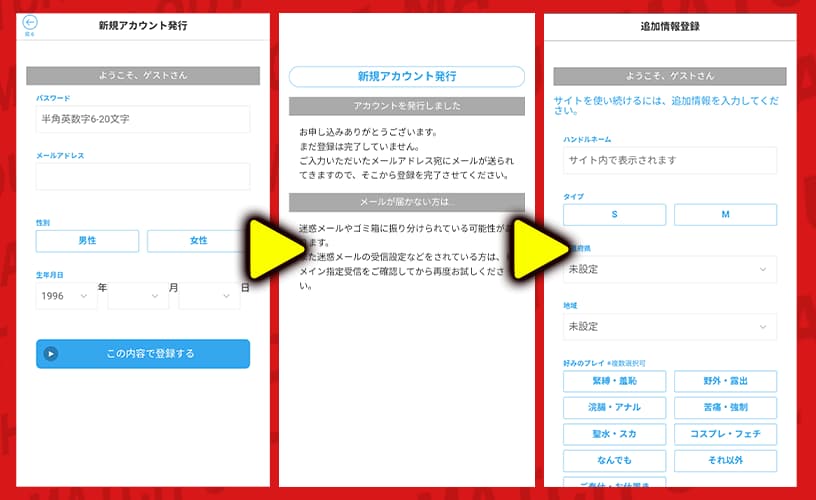816x500 pixels.
Task: Toggle the それ以外 preference option
Action: (x=725, y=461)
